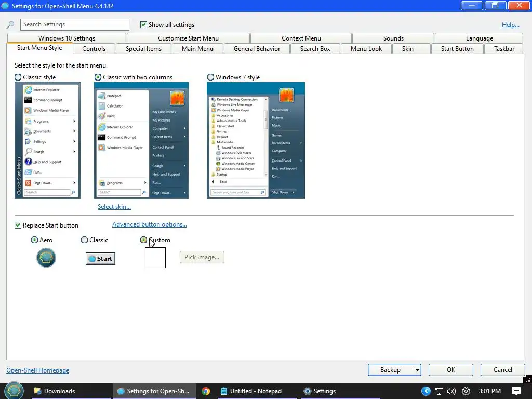Viewport: 532px width, 399px height.
Task: Go to the Main Menu tab
Action: click(197, 49)
